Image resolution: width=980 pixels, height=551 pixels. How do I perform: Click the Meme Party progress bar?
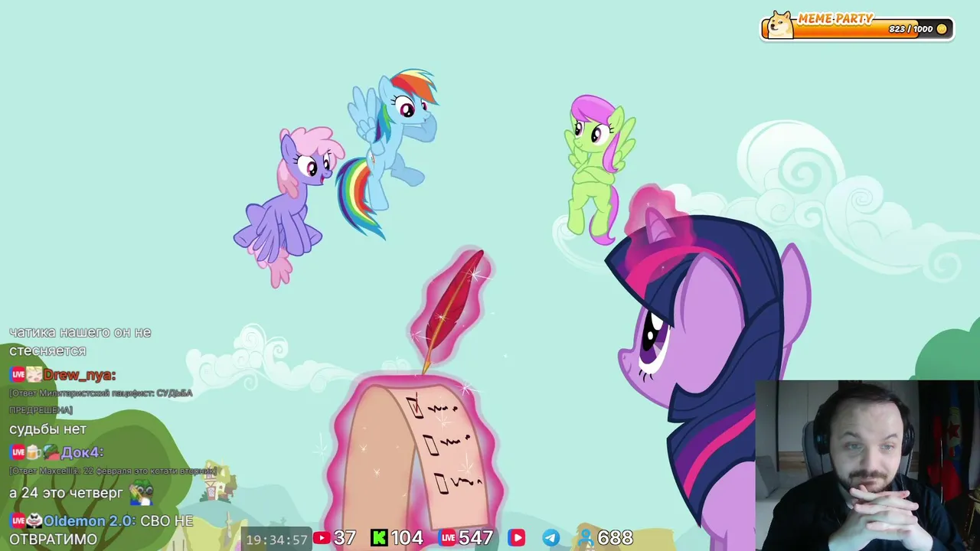pyautogui.click(x=857, y=29)
